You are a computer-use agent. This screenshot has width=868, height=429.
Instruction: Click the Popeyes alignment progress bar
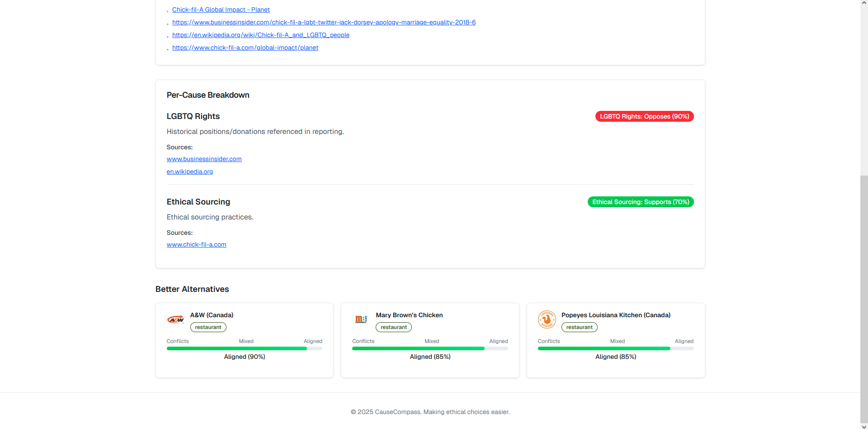click(616, 348)
